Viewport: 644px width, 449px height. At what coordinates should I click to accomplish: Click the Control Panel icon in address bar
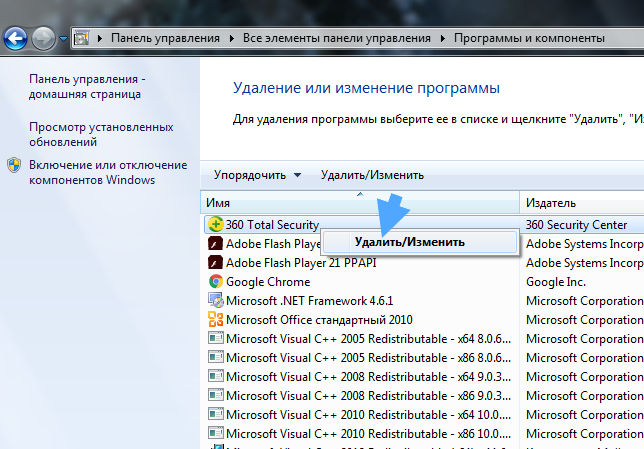coord(81,39)
